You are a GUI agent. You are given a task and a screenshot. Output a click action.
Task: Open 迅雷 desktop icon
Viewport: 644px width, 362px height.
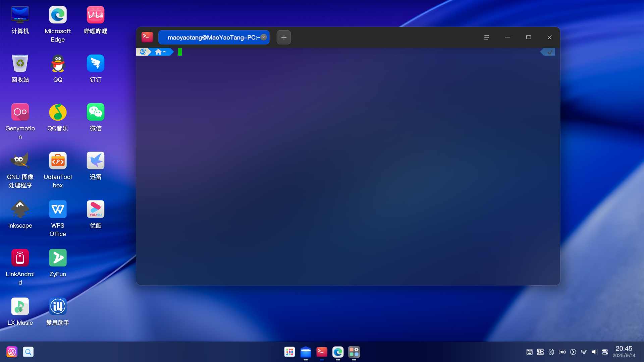point(96,166)
